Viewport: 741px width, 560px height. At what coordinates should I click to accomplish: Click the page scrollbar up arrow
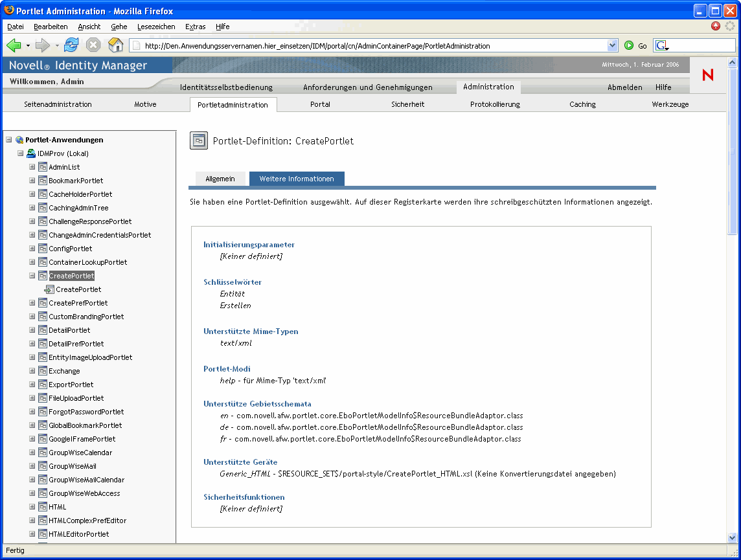732,62
